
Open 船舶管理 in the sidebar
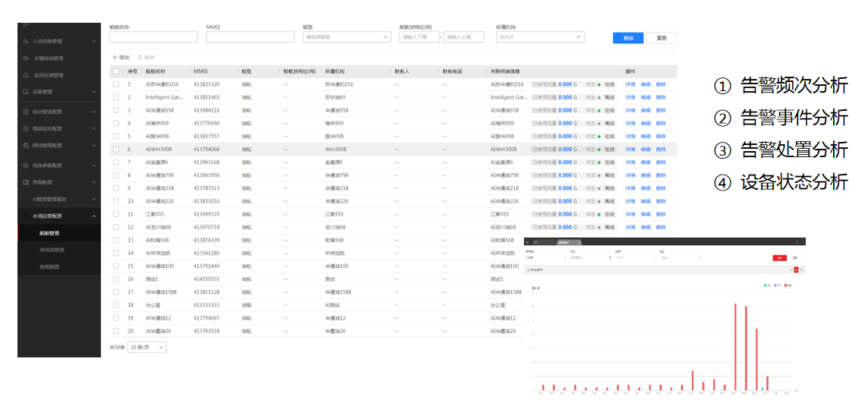tap(49, 233)
